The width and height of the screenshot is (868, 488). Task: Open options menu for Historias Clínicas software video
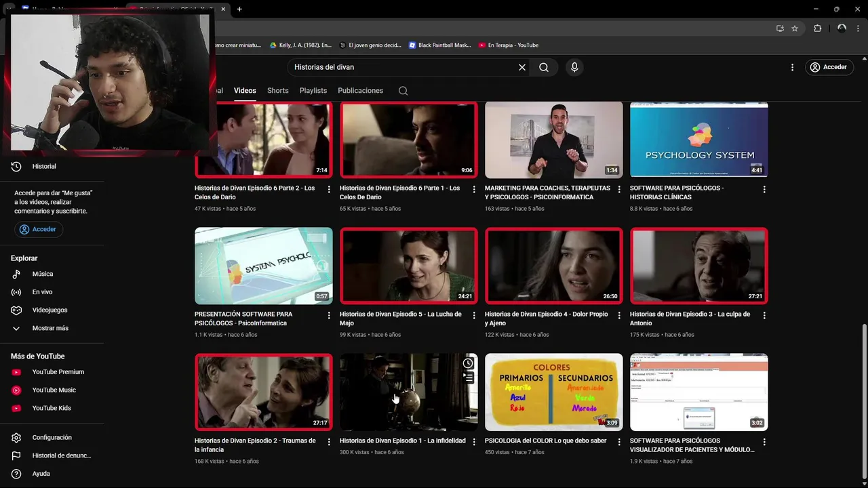coord(764,189)
